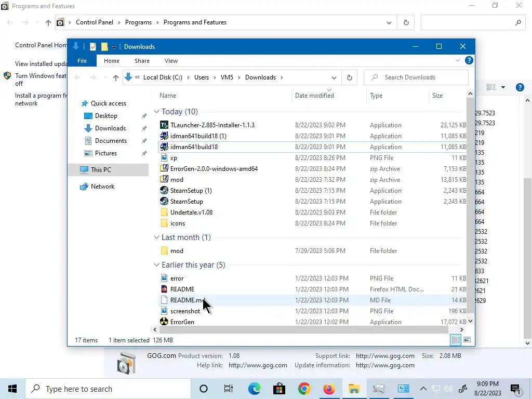The width and height of the screenshot is (532, 399).
Task: Click the Cortana circle taskbar icon
Action: click(204, 389)
